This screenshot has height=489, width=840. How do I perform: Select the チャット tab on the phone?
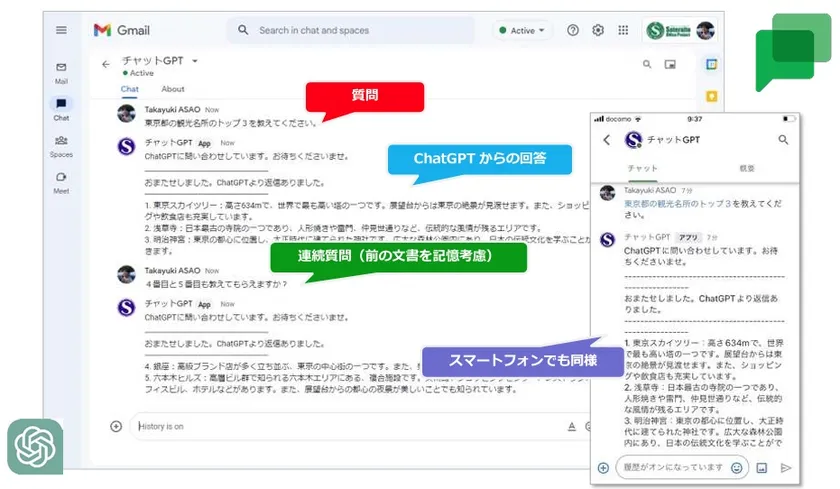pos(642,168)
